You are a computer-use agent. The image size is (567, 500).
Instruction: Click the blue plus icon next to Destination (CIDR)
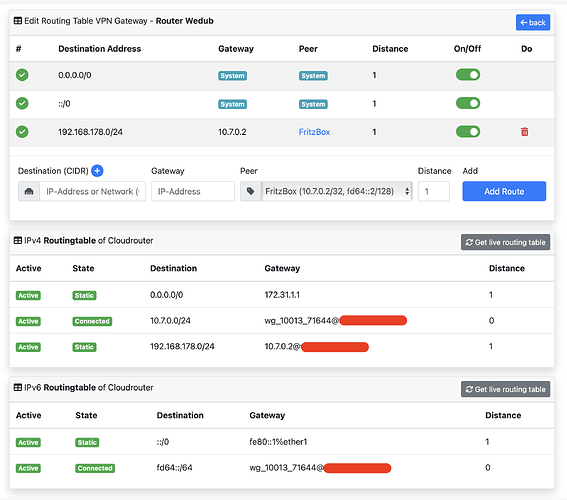pyautogui.click(x=97, y=171)
